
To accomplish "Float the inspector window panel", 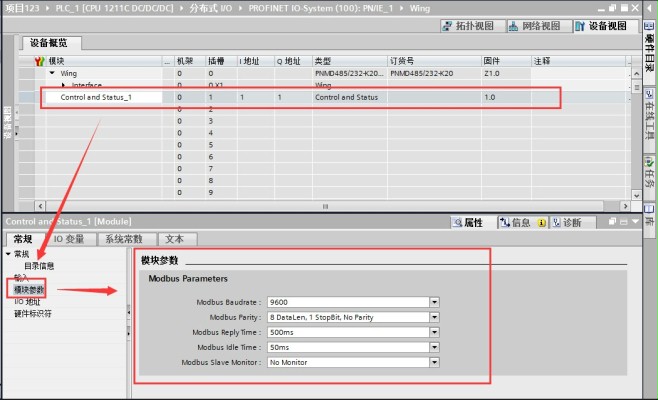I will point(612,221).
